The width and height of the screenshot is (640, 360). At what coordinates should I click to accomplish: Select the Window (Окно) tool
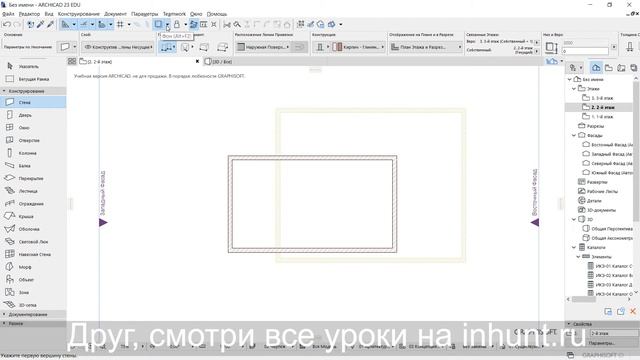(x=33, y=128)
